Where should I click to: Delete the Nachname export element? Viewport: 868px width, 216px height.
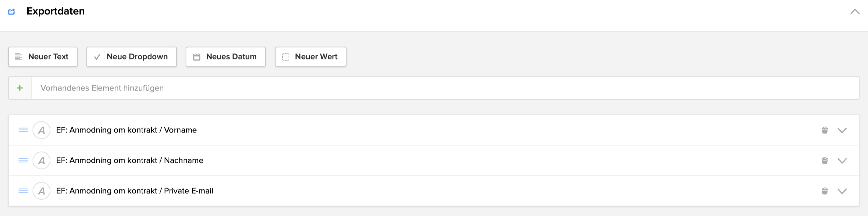click(825, 161)
